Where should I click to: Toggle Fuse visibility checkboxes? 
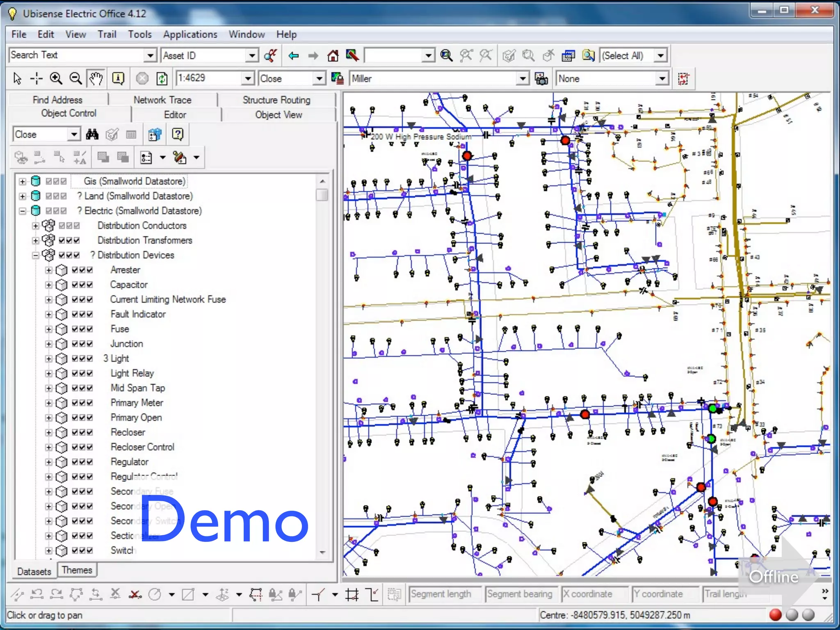[82, 329]
